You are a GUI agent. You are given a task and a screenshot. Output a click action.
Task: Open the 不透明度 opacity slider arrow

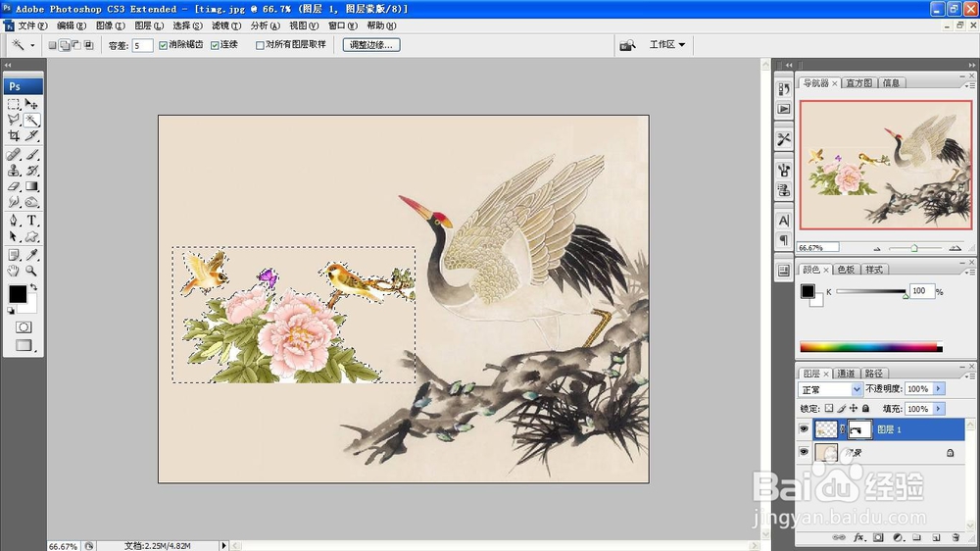click(938, 389)
